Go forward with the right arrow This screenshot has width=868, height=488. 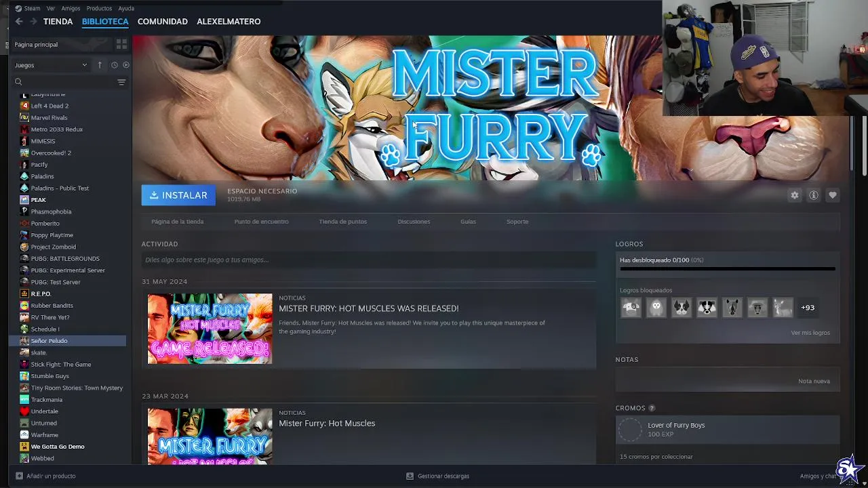click(33, 22)
